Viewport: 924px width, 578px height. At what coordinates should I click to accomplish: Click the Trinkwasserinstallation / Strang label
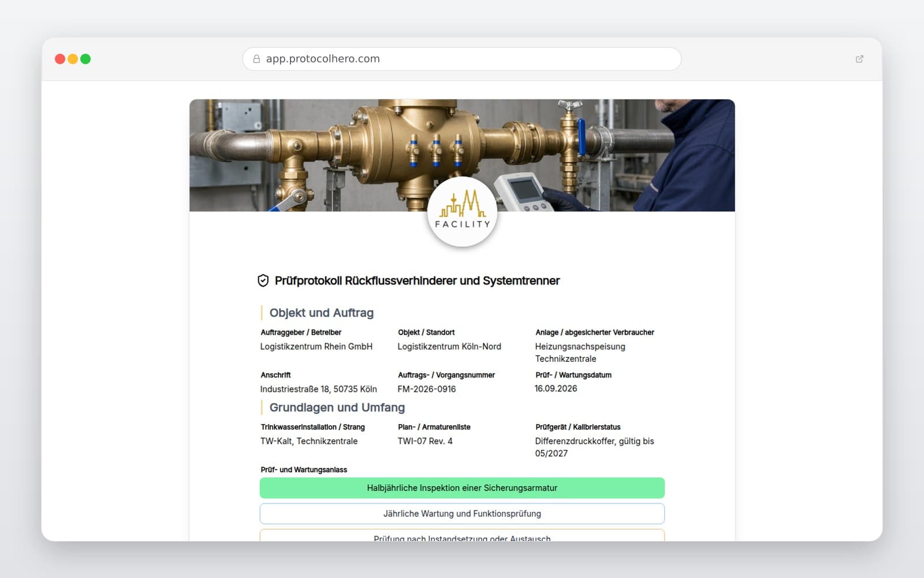[313, 427]
